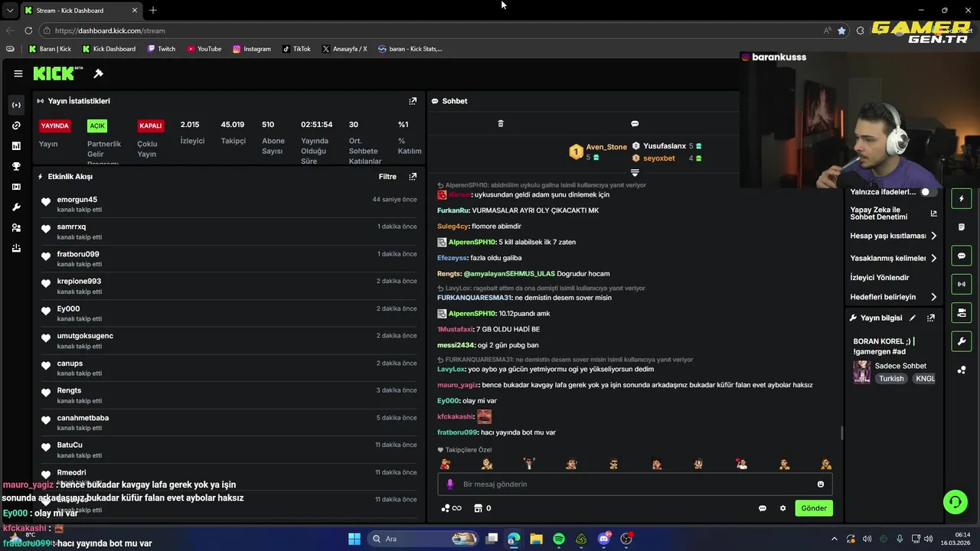Collapse the chat leaderboard with the arrow icon

[635, 172]
